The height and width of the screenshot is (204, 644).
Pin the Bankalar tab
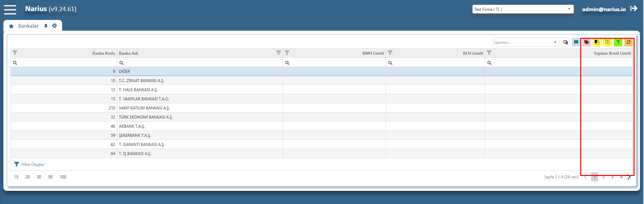46,26
